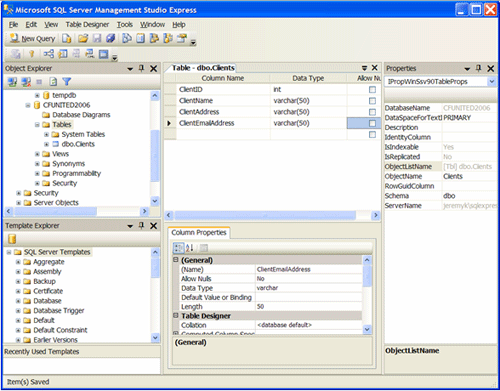Click the New Query toolbar button
The width and height of the screenshot is (500, 391).
tap(32, 39)
